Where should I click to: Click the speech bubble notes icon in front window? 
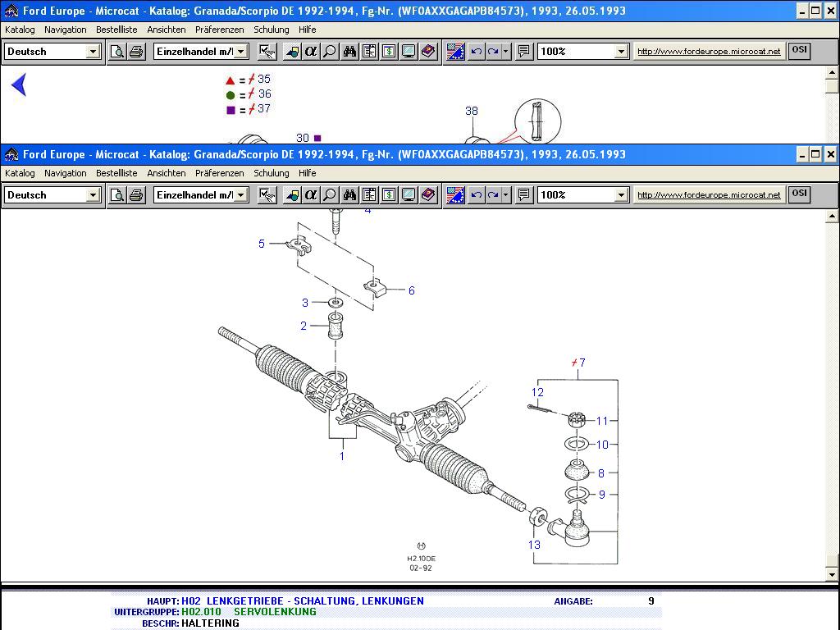[x=524, y=195]
